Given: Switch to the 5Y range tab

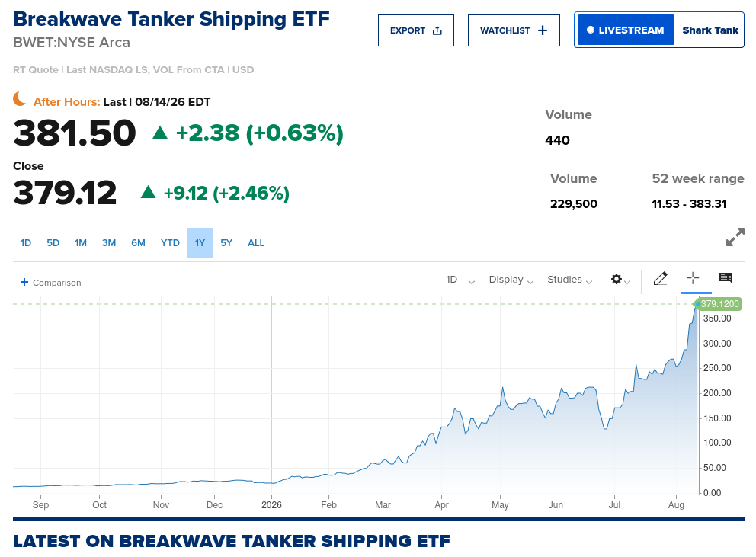Looking at the screenshot, I should 226,243.
